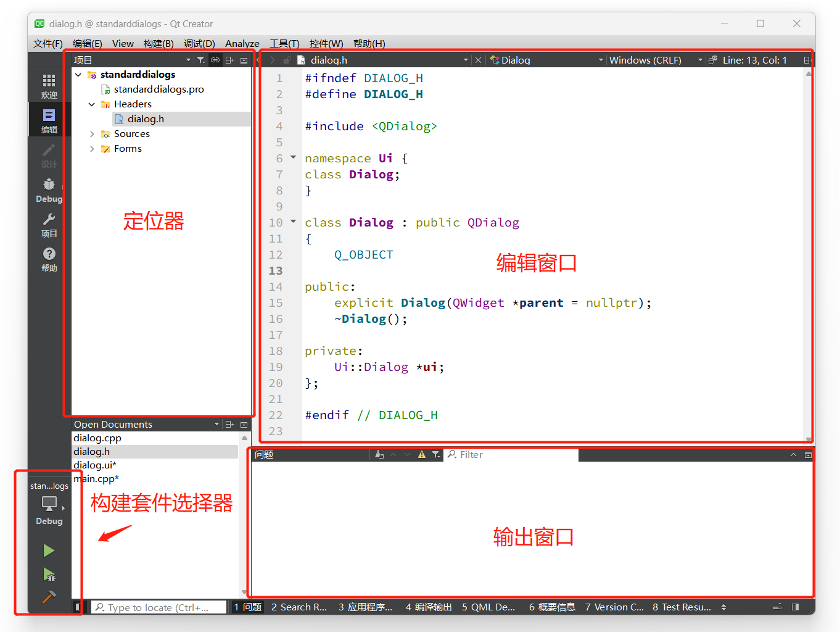840x632 pixels.
Task: Run the project with the green play button
Action: 49,551
